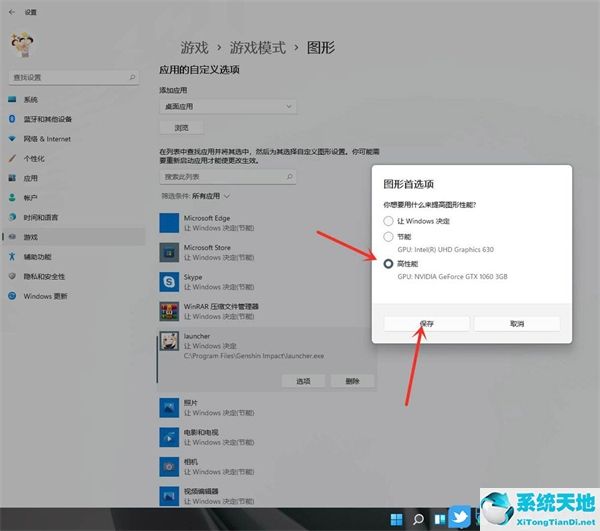Viewport: 600px width, 531px height.
Task: Click GPU: NVIDIA GeForce GTX 1060 3GB text
Action: (452, 277)
